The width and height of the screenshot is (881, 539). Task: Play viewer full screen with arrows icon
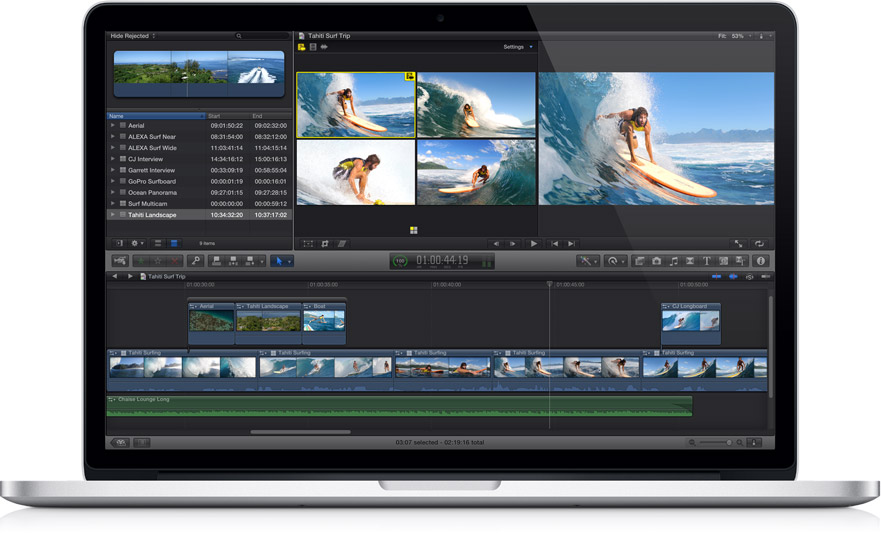click(738, 244)
